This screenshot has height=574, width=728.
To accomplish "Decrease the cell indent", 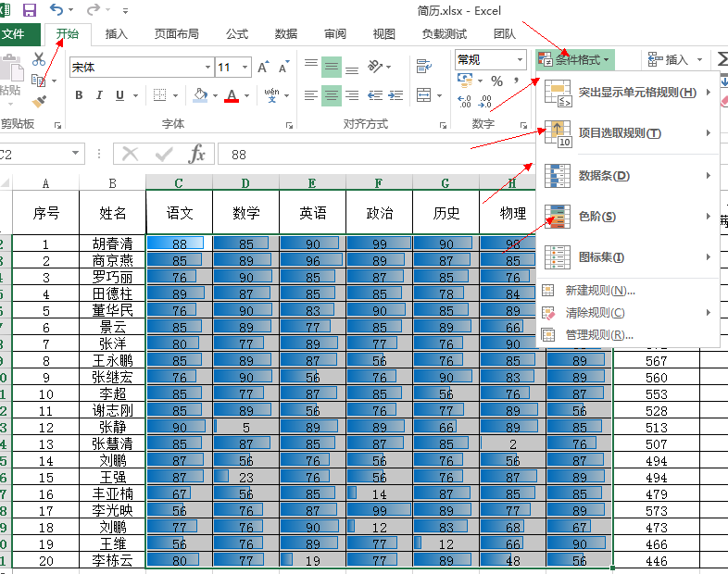I will point(375,95).
